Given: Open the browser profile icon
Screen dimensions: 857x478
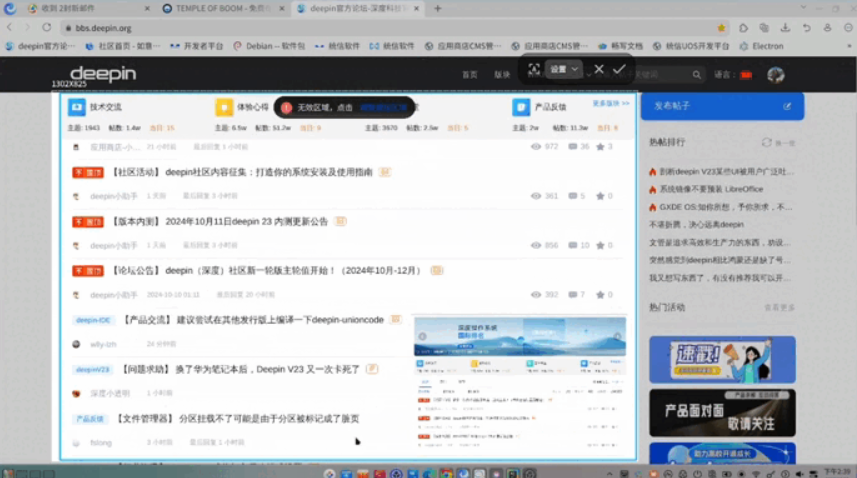Looking at the screenshot, I should pyautogui.click(x=827, y=27).
